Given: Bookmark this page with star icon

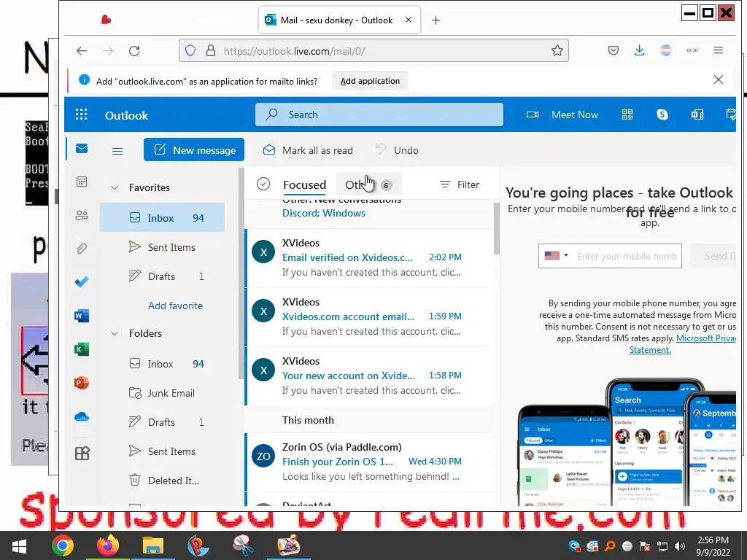Looking at the screenshot, I should pyautogui.click(x=557, y=50).
